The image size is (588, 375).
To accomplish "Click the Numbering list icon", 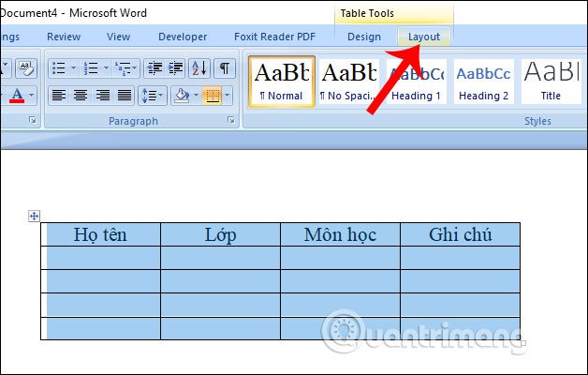I will 91,68.
